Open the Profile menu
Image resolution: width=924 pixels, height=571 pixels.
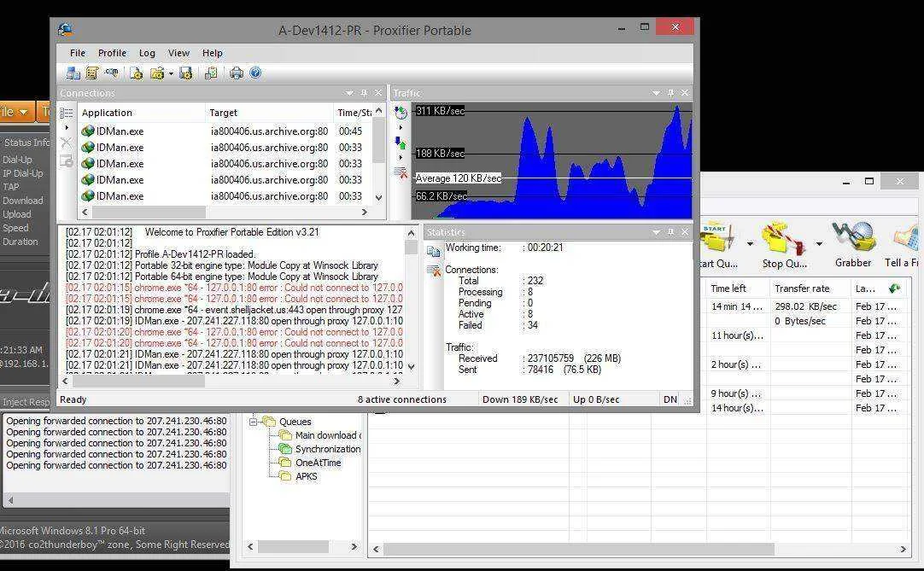(112, 53)
